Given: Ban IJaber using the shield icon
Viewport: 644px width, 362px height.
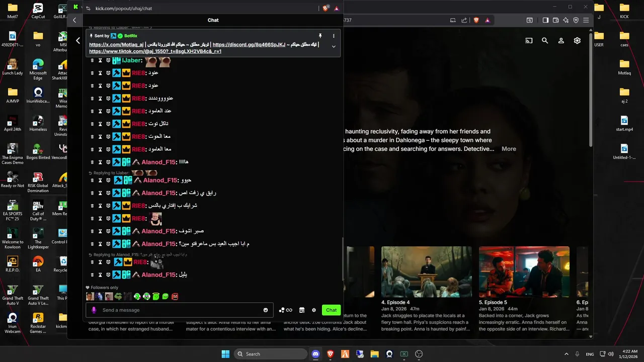Looking at the screenshot, I should (x=108, y=60).
